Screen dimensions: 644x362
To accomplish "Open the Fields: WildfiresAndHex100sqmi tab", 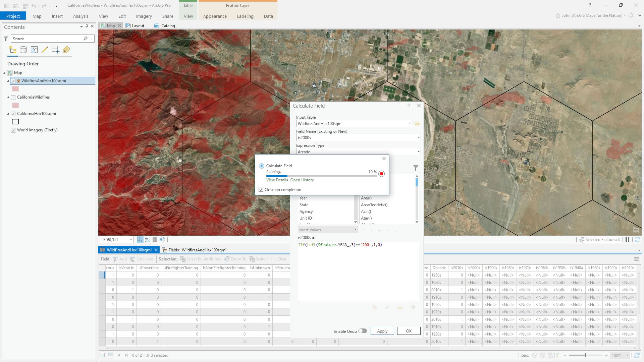I will (x=194, y=250).
